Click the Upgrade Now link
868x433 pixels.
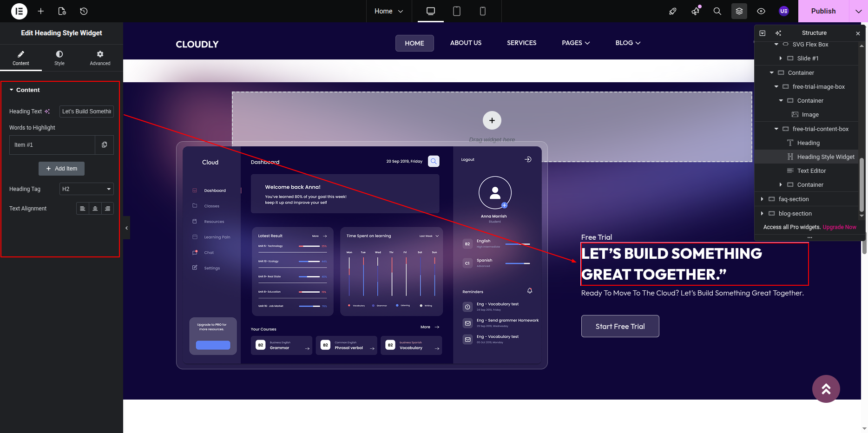(839, 227)
